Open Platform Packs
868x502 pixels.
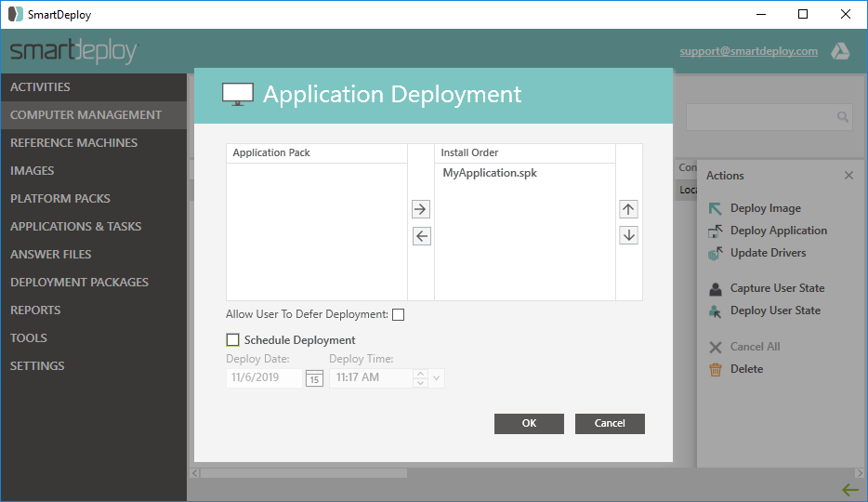pos(94,199)
